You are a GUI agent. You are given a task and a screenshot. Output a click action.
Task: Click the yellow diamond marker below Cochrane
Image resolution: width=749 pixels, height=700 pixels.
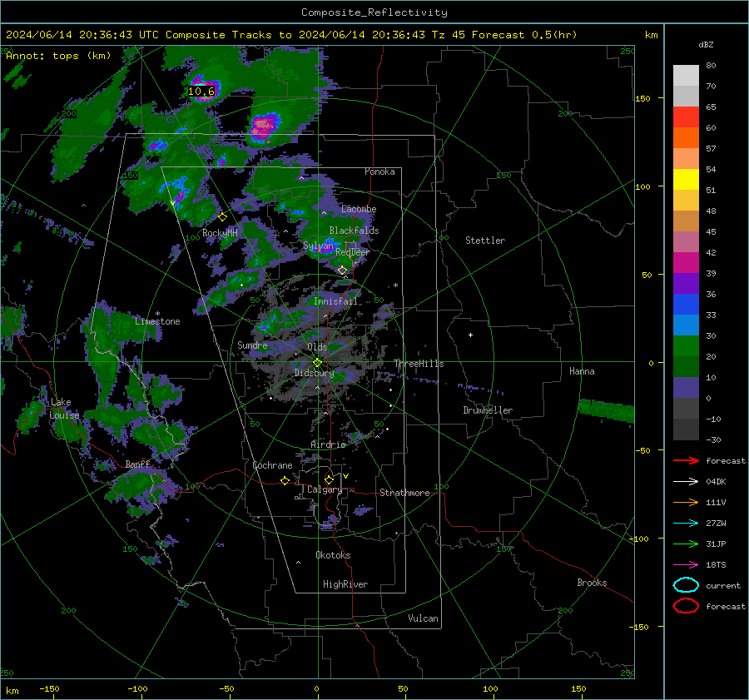click(x=285, y=480)
